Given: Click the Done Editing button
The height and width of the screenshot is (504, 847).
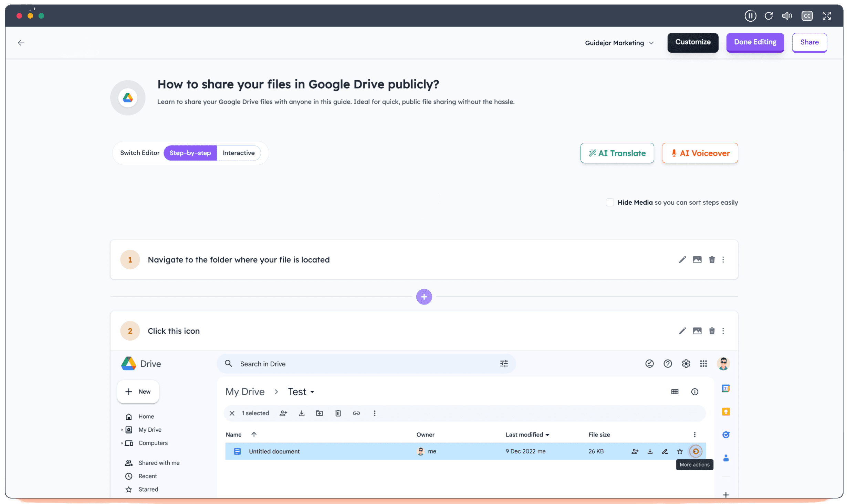Looking at the screenshot, I should click(x=755, y=42).
